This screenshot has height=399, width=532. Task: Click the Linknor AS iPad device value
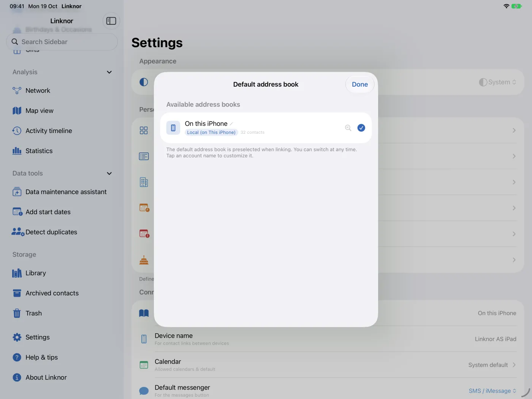(x=496, y=339)
